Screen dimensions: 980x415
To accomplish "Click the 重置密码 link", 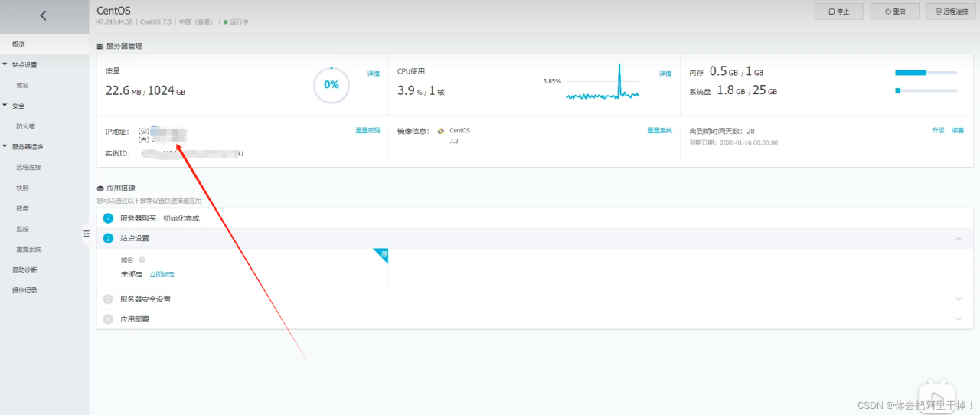I will [367, 131].
